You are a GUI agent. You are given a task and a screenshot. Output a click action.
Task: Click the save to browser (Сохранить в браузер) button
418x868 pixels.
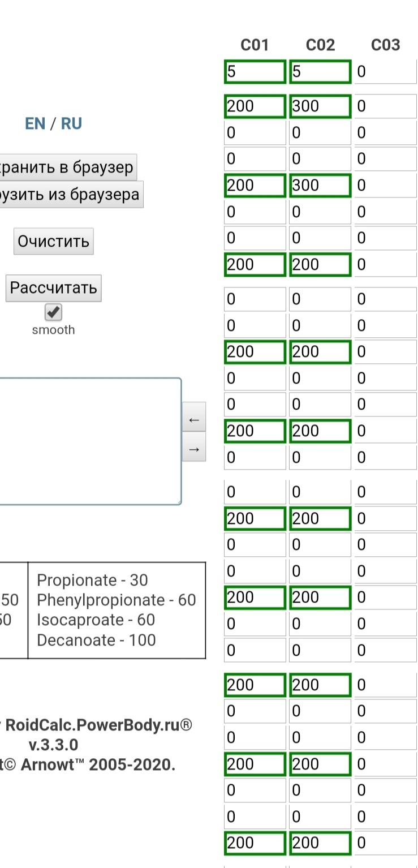coord(67,167)
